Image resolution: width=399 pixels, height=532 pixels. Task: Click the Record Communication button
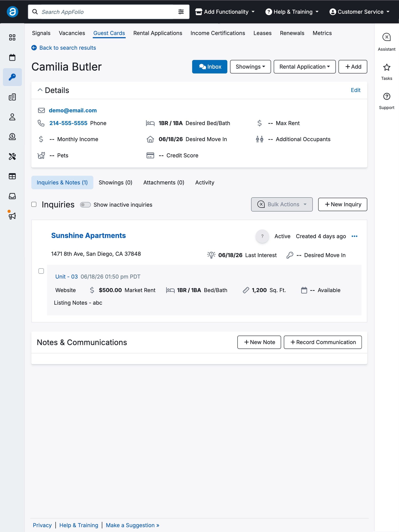tap(322, 342)
